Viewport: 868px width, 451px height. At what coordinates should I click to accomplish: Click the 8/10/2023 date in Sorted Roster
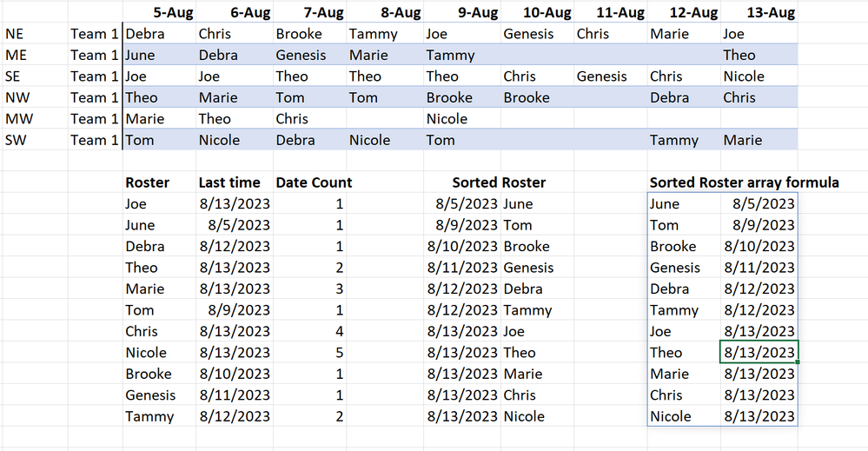click(x=462, y=246)
